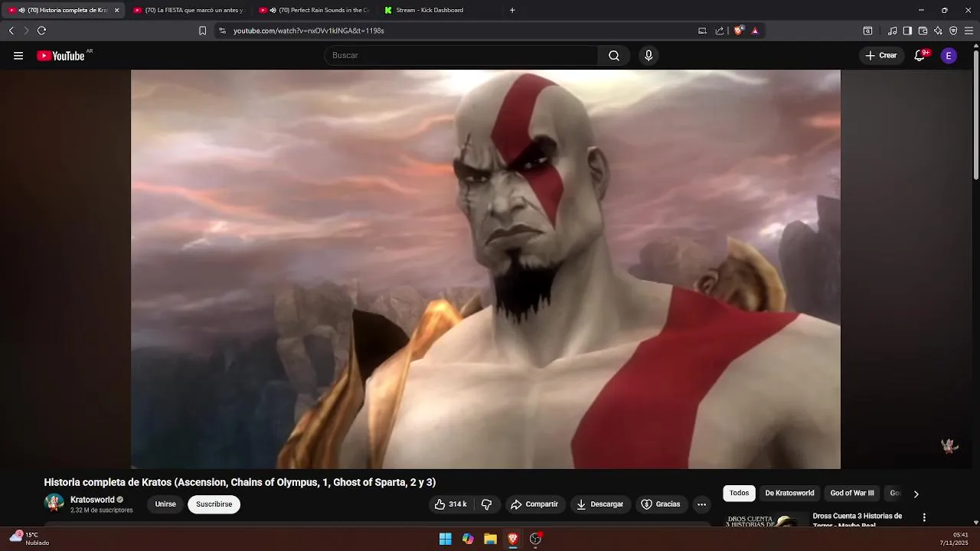The height and width of the screenshot is (551, 980).
Task: Click the Compartir share button
Action: pyautogui.click(x=534, y=504)
